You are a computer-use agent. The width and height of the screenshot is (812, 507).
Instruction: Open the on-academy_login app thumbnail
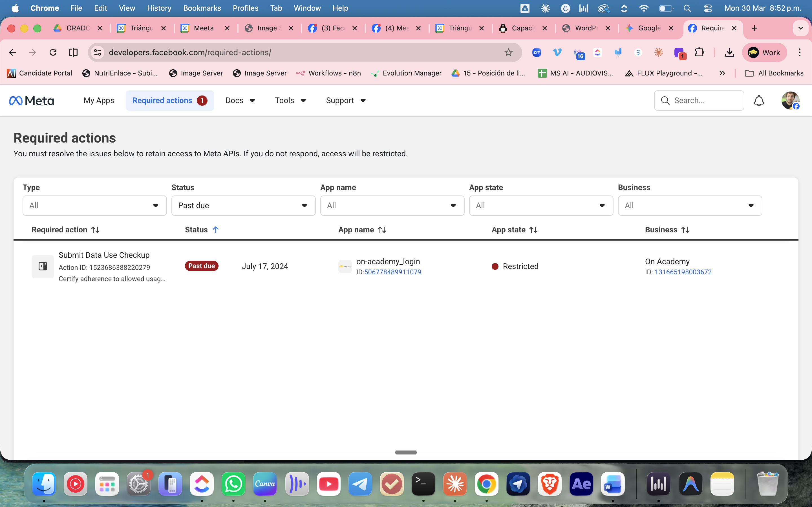[x=345, y=266]
